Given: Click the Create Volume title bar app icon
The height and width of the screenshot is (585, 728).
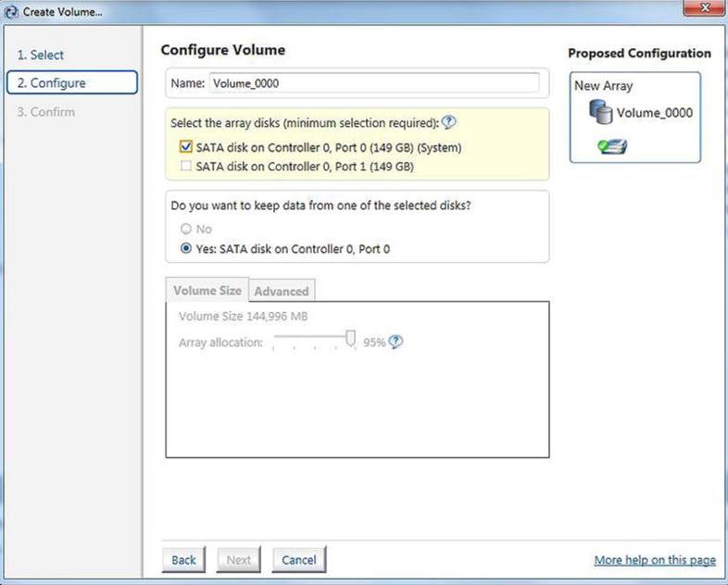Looking at the screenshot, I should click(11, 12).
